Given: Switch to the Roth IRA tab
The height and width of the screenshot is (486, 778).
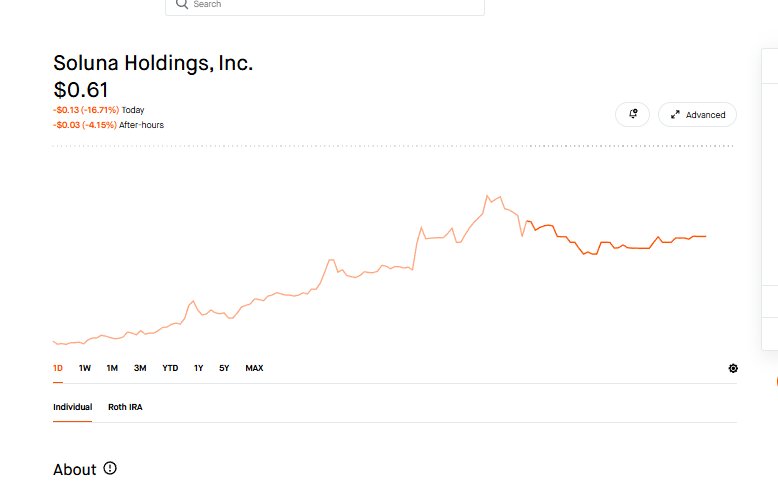Looking at the screenshot, I should click(x=125, y=407).
